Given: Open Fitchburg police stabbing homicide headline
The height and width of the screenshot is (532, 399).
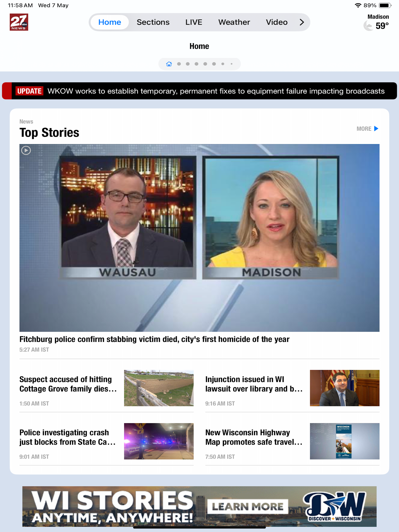Looking at the screenshot, I should point(154,339).
